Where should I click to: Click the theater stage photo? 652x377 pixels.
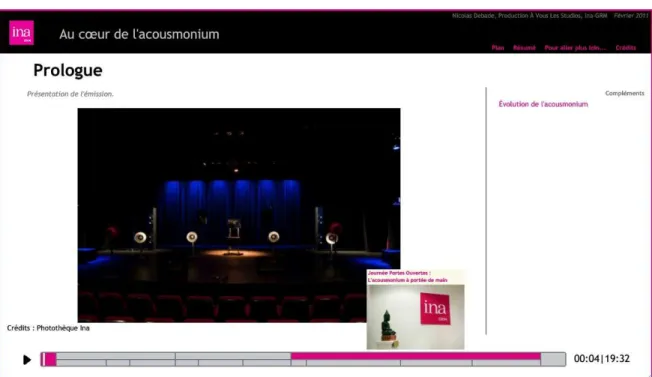point(239,215)
